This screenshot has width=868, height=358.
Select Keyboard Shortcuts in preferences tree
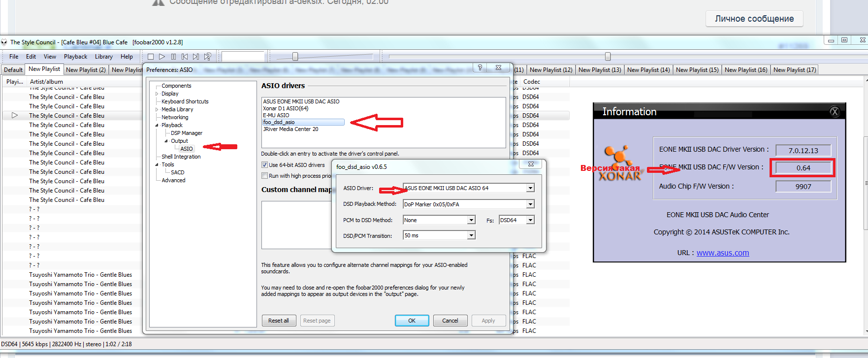(x=185, y=101)
